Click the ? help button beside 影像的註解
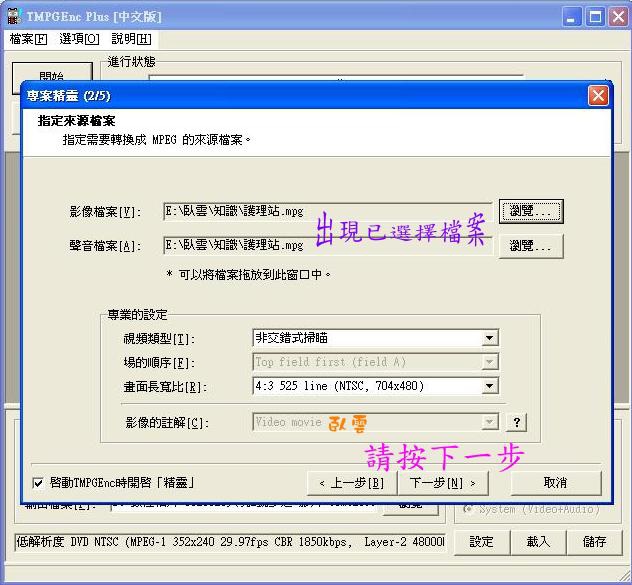The width and height of the screenshot is (632, 585). [517, 422]
